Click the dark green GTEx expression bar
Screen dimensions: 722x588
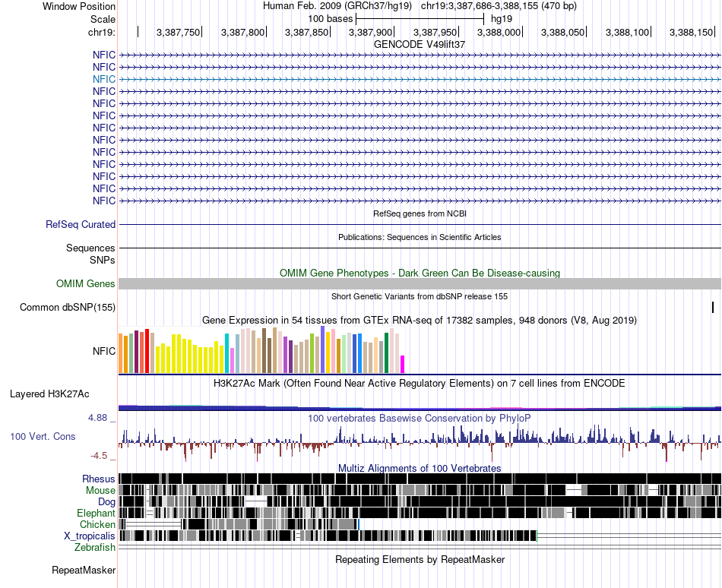click(x=387, y=352)
